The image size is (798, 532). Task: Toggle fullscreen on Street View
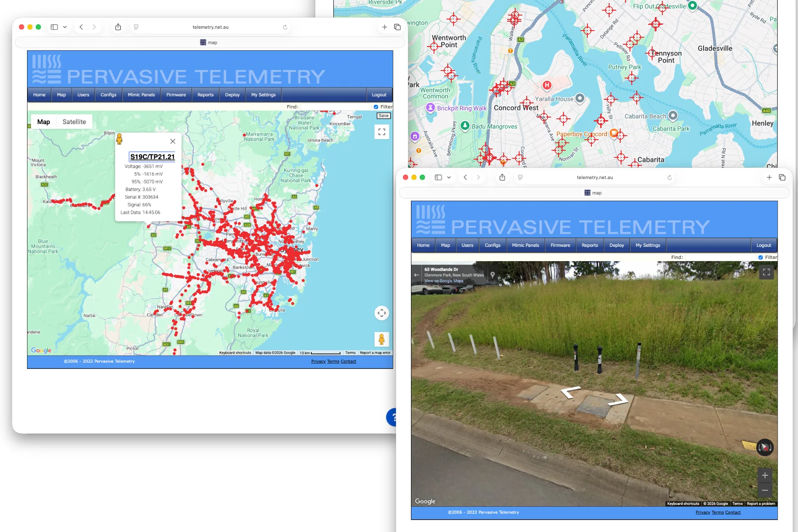766,272
